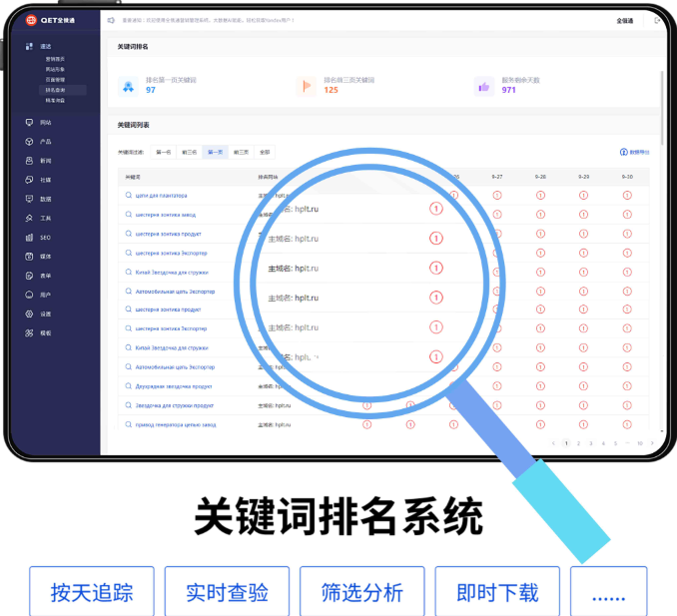This screenshot has width=677, height=616.
Task: Click the 即时下载 button
Action: [x=497, y=592]
